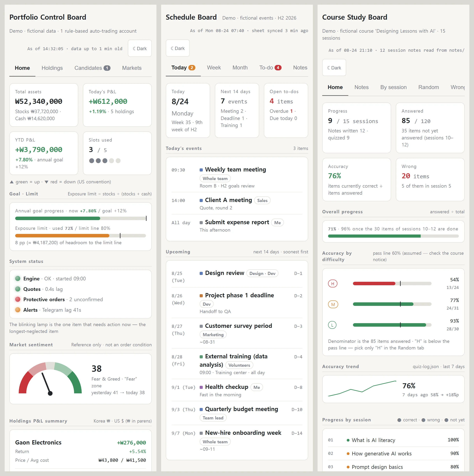Click the accuracy trend line chart
The width and height of the screenshot is (474, 476).
coord(362,388)
